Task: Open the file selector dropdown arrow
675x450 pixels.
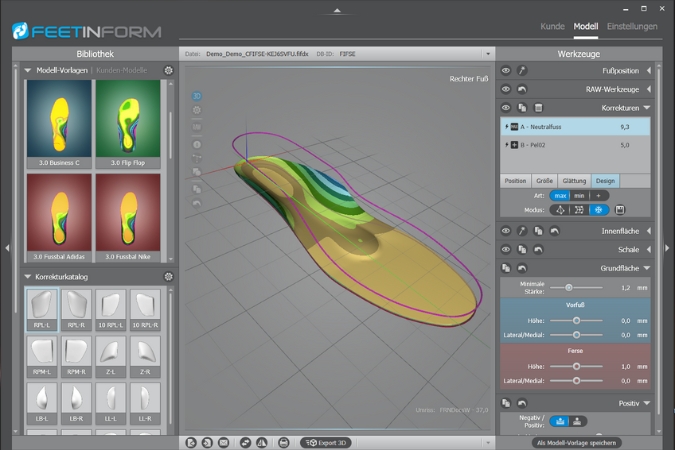Action: [487, 53]
